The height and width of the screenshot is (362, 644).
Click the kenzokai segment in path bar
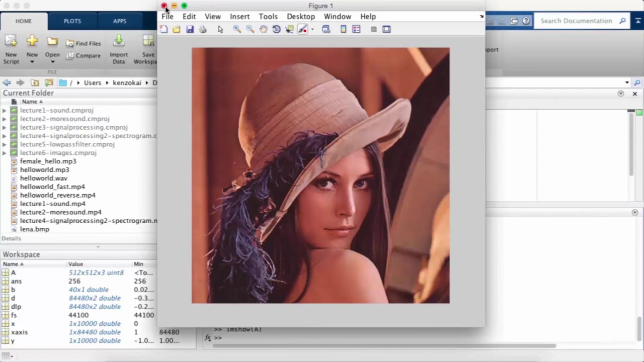[x=127, y=83]
